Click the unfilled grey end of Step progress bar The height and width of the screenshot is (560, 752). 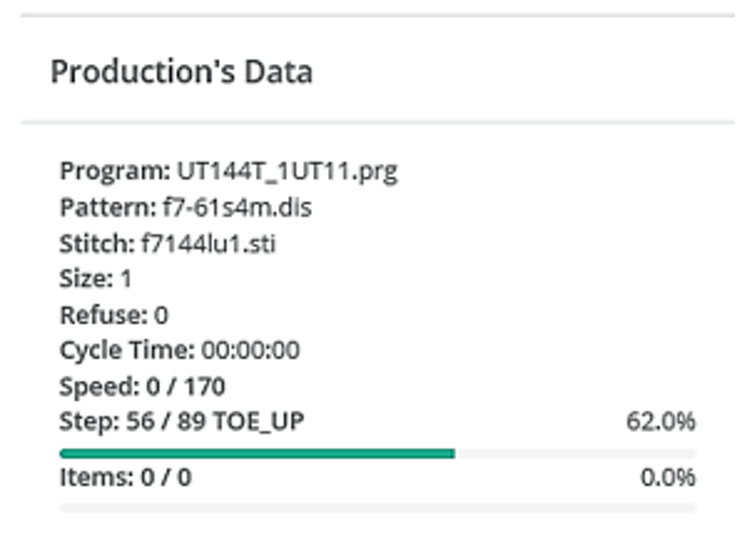click(575, 453)
